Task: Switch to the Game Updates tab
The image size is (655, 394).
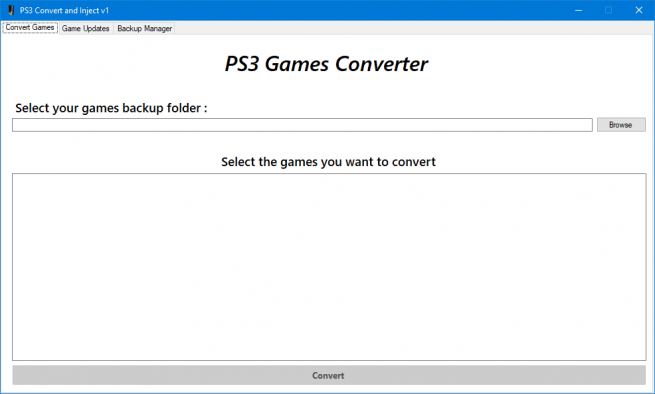Action: 86,28
